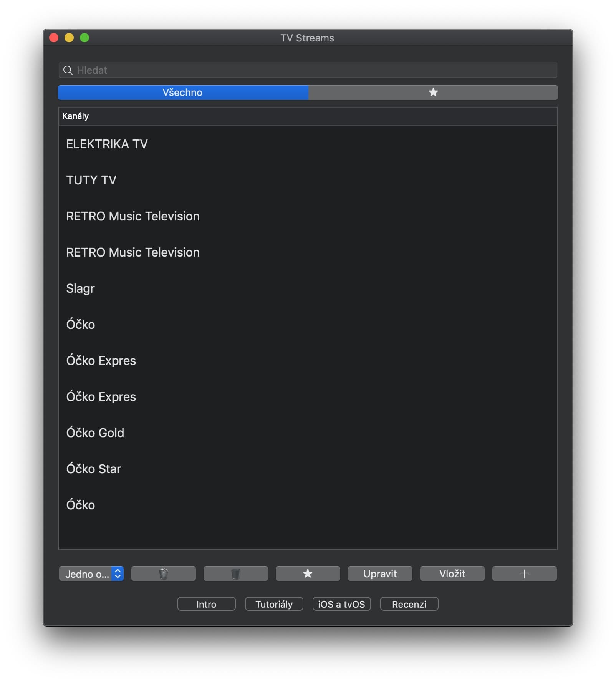Click the full trash can button
This screenshot has width=616, height=683.
pos(163,574)
